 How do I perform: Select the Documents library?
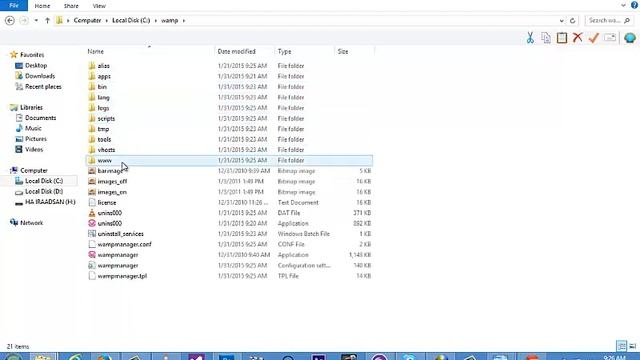pos(40,118)
